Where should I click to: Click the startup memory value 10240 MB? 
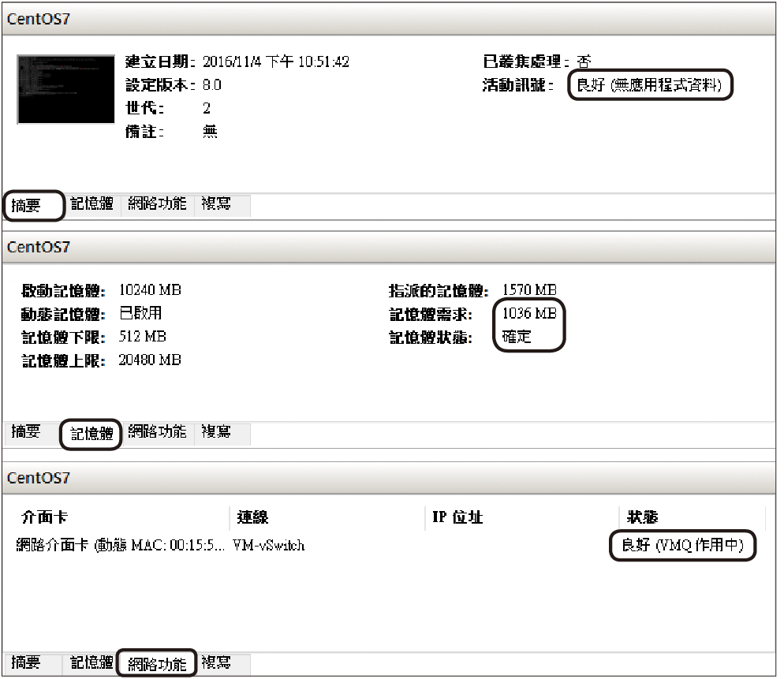(150, 290)
